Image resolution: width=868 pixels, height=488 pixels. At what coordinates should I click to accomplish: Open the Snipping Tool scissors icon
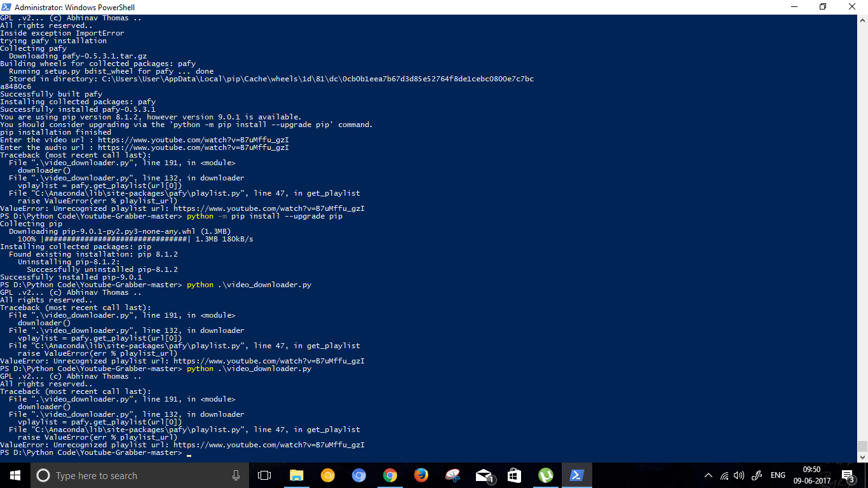(x=452, y=475)
